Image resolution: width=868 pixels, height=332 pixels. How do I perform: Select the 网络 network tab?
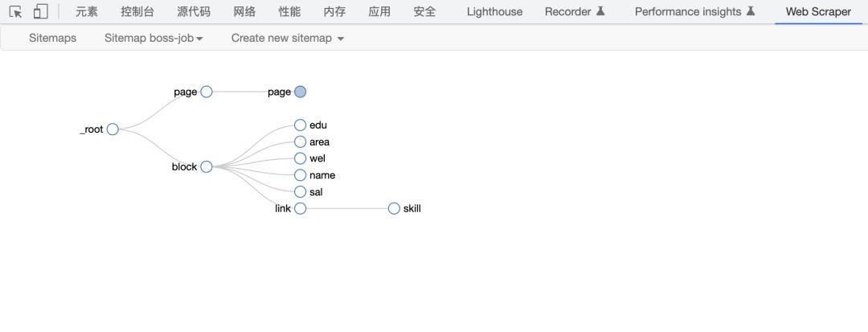[244, 12]
